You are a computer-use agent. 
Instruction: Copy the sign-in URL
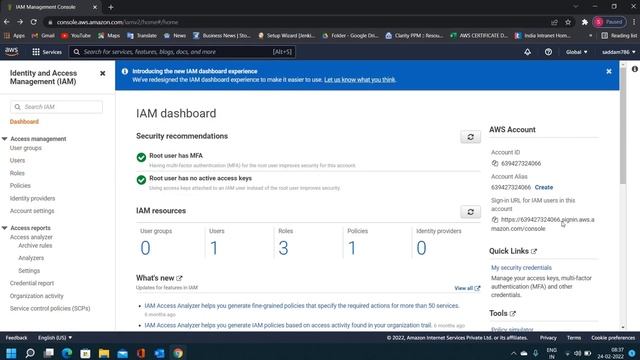495,220
